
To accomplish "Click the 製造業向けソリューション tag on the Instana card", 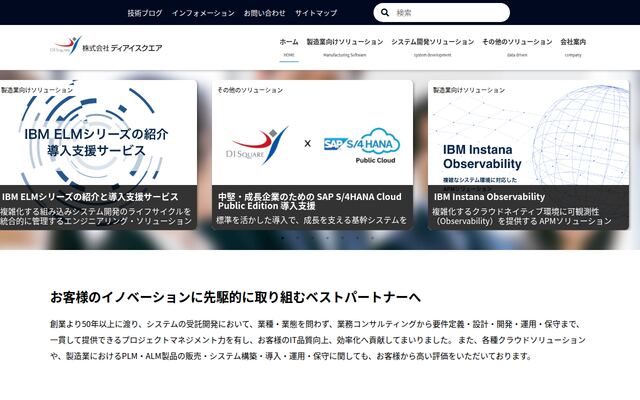I will point(469,90).
